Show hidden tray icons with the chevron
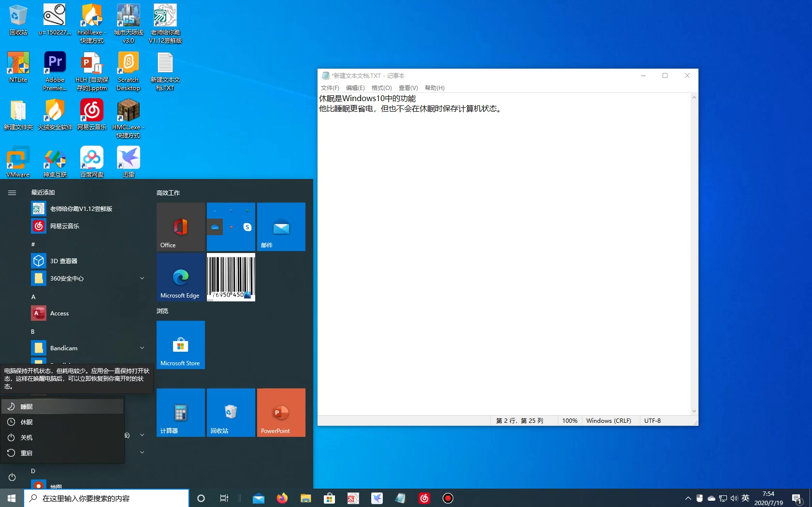 click(688, 498)
